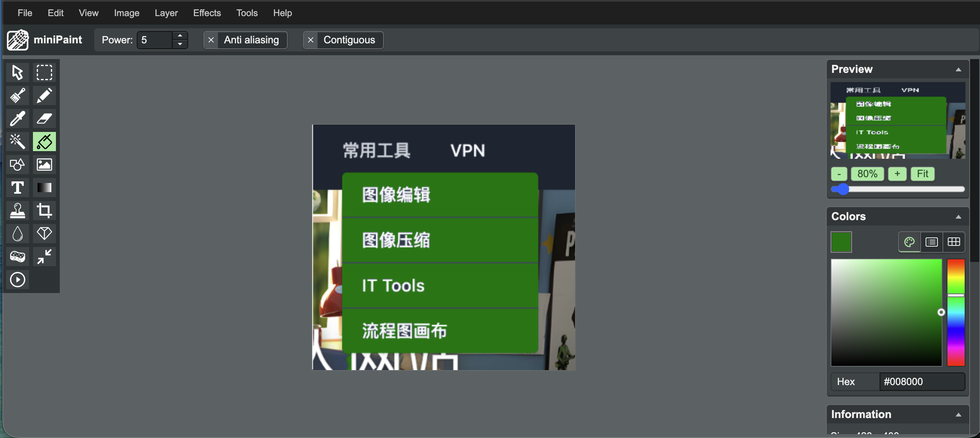Screen dimensions: 980x438
Task: Pick the Eraser tool
Action: (44, 119)
